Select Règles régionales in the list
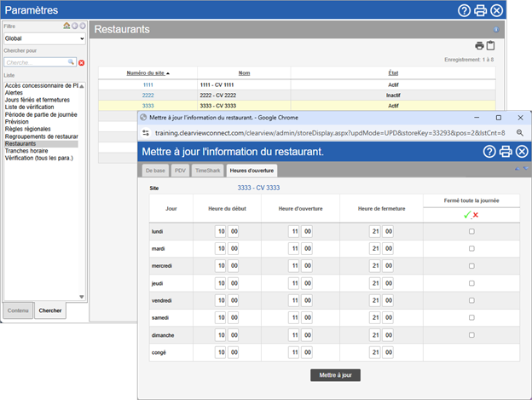 click(x=28, y=129)
